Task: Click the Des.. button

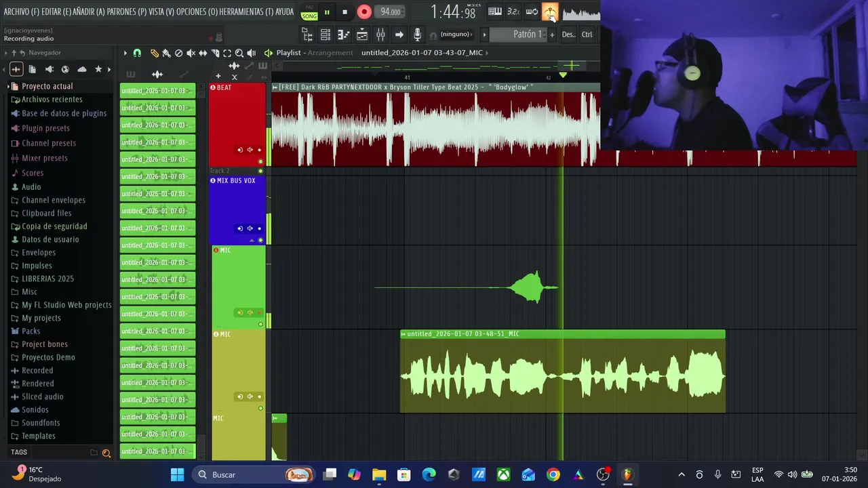Action: click(568, 35)
